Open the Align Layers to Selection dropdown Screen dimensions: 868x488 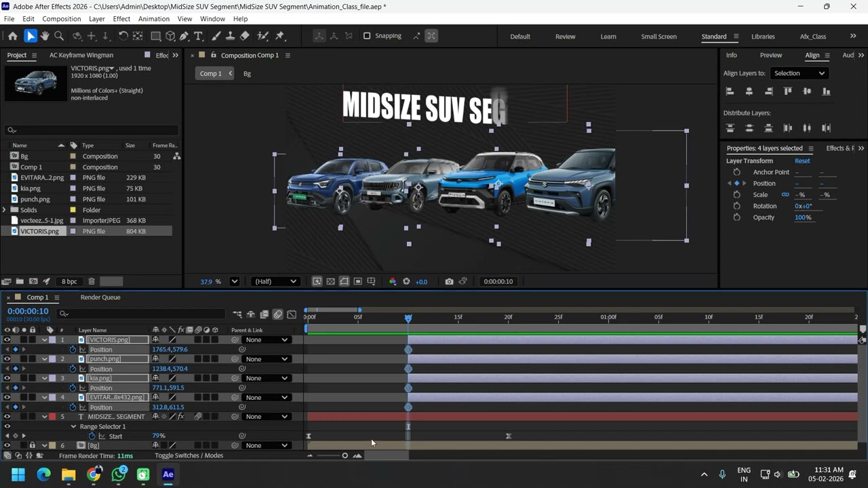coord(799,73)
